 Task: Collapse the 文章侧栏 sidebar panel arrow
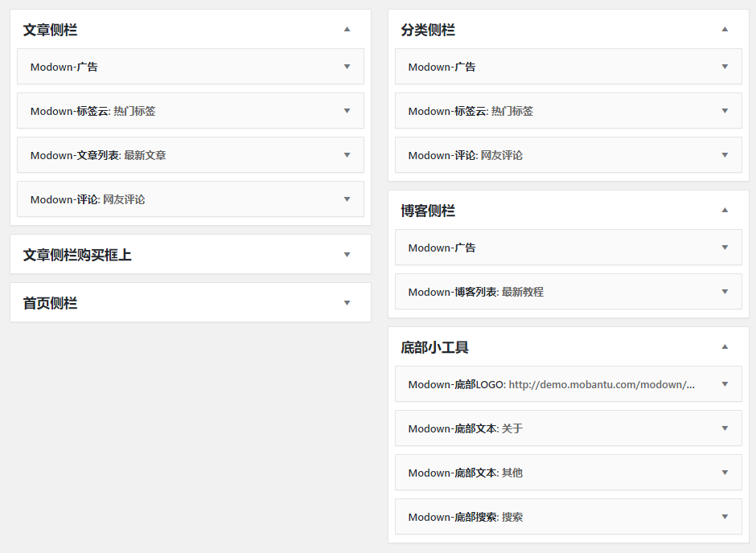pyautogui.click(x=347, y=30)
